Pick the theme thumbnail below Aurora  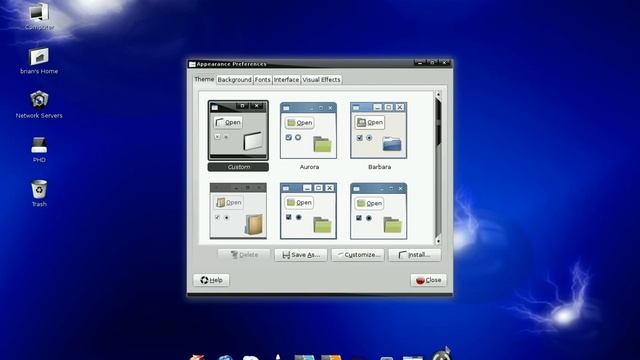(x=309, y=211)
